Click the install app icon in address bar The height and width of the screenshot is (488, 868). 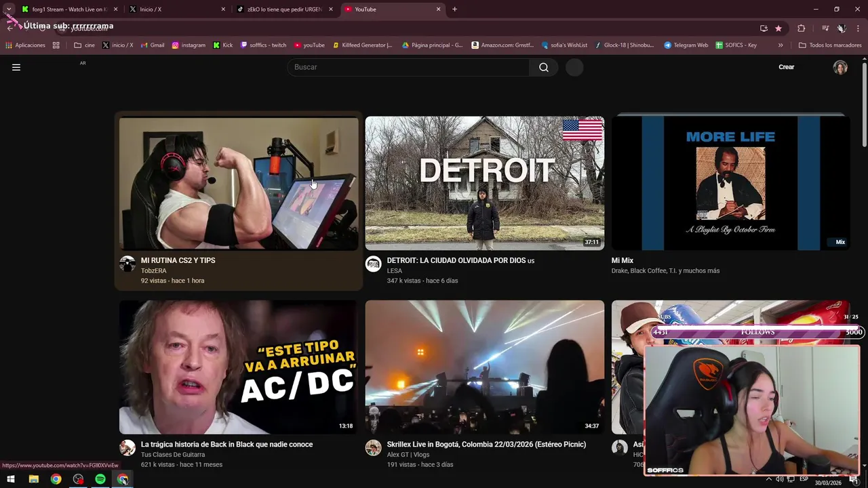click(x=764, y=28)
